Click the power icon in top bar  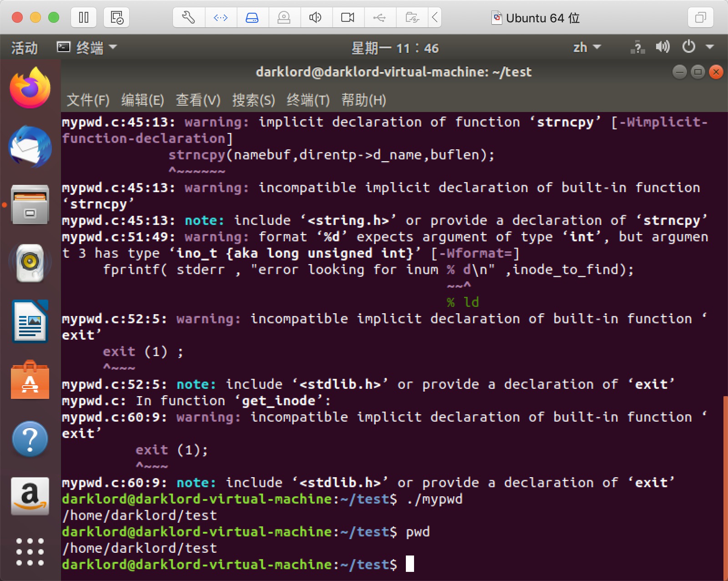(x=689, y=47)
